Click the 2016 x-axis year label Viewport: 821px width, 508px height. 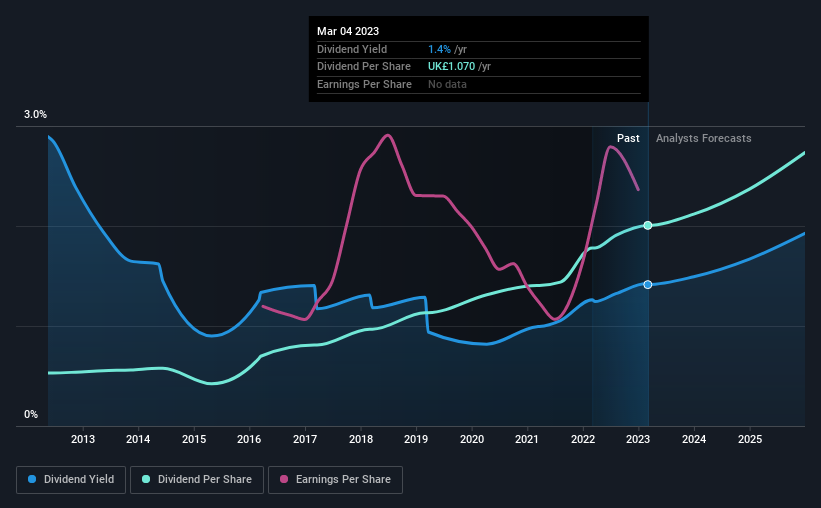tap(249, 439)
